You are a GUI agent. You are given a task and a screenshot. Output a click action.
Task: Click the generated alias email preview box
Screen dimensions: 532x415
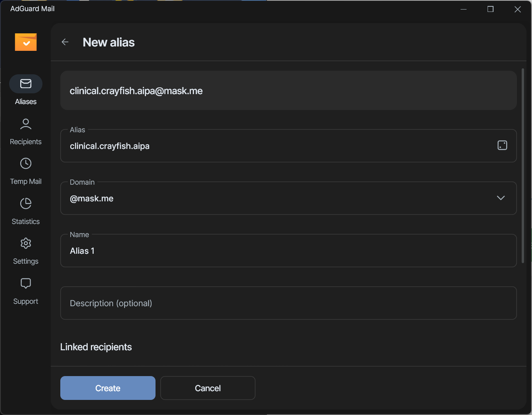click(288, 91)
